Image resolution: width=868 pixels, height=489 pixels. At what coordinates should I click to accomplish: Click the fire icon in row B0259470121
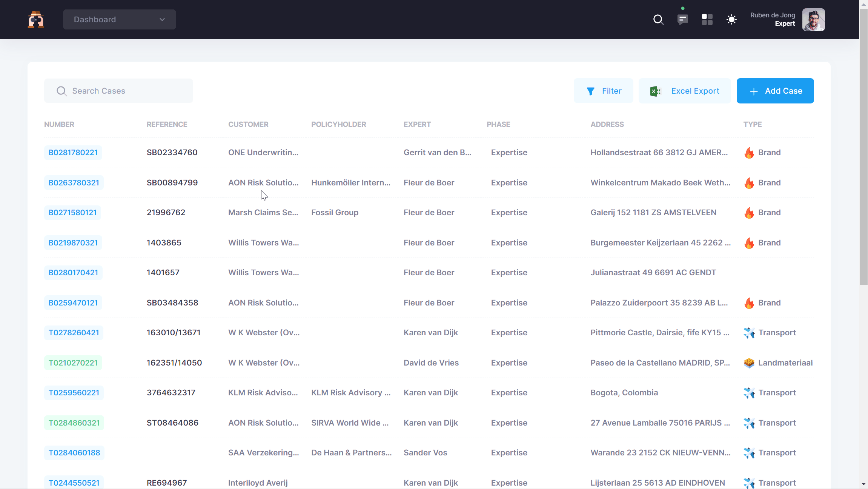click(749, 303)
